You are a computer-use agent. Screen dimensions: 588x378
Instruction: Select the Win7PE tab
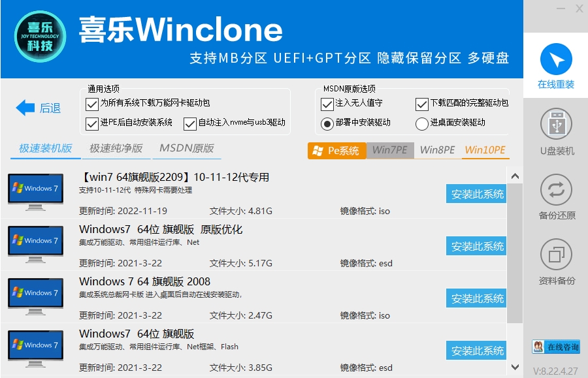point(389,150)
